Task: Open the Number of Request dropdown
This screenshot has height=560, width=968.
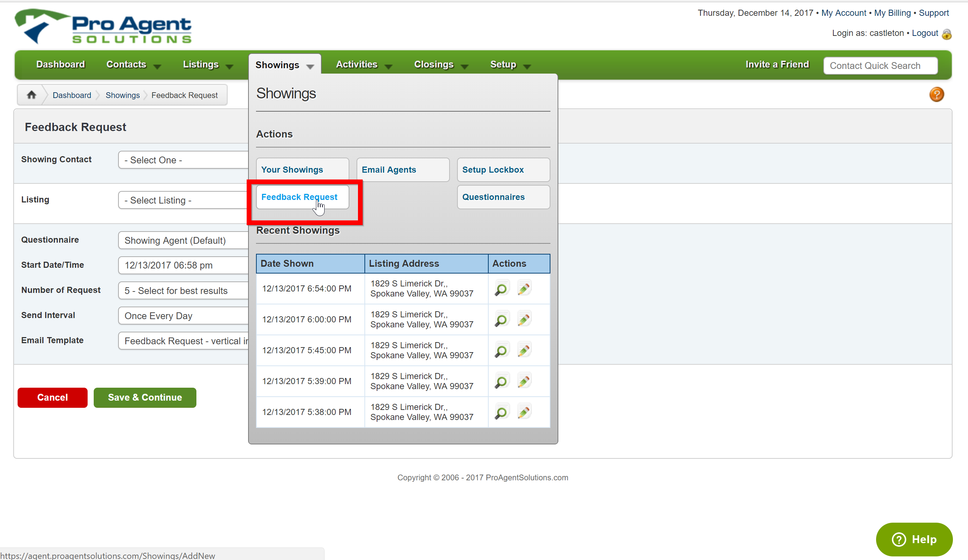Action: [x=183, y=291]
